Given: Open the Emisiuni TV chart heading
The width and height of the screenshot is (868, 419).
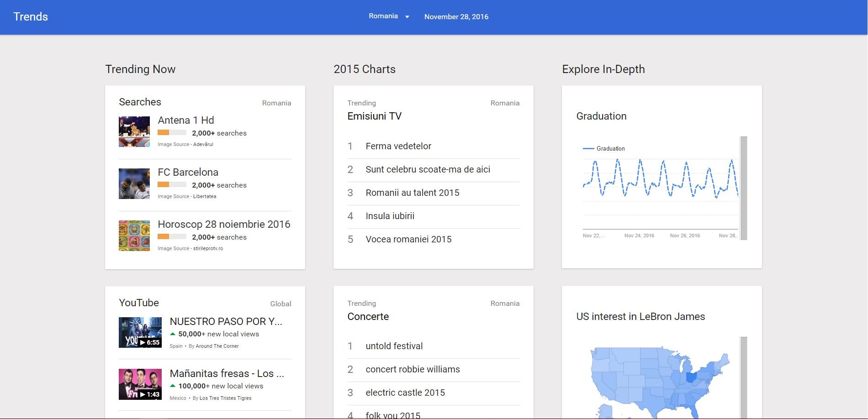Looking at the screenshot, I should pos(374,116).
